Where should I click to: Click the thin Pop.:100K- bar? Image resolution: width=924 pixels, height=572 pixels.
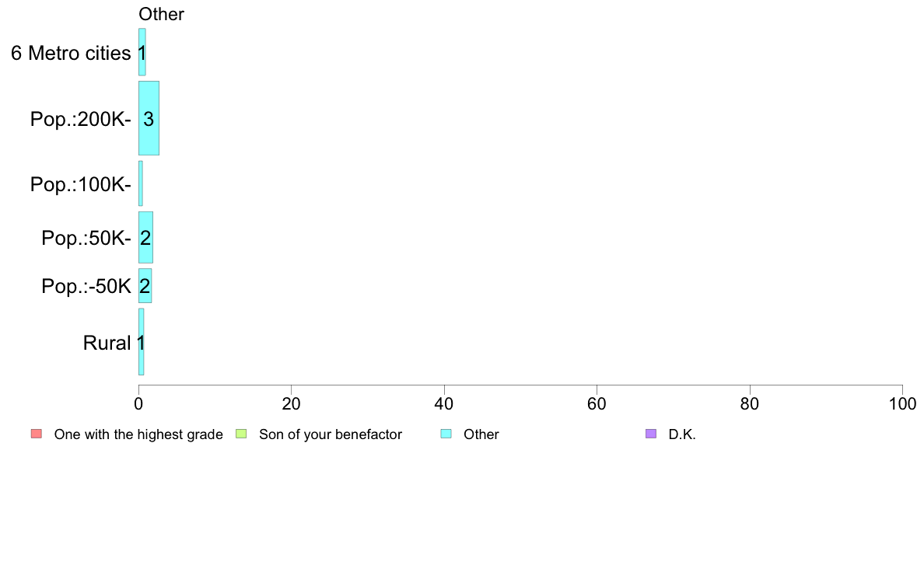[140, 183]
